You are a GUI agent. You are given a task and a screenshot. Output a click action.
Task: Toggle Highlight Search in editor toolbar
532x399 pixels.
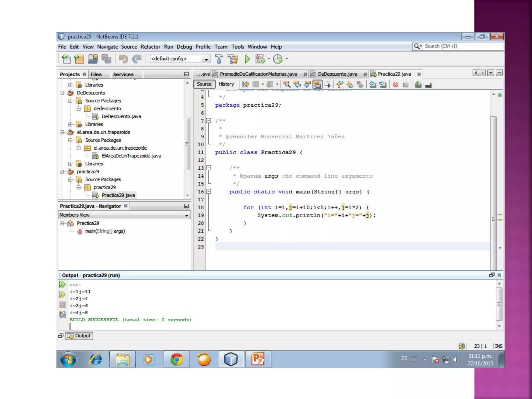point(317,84)
